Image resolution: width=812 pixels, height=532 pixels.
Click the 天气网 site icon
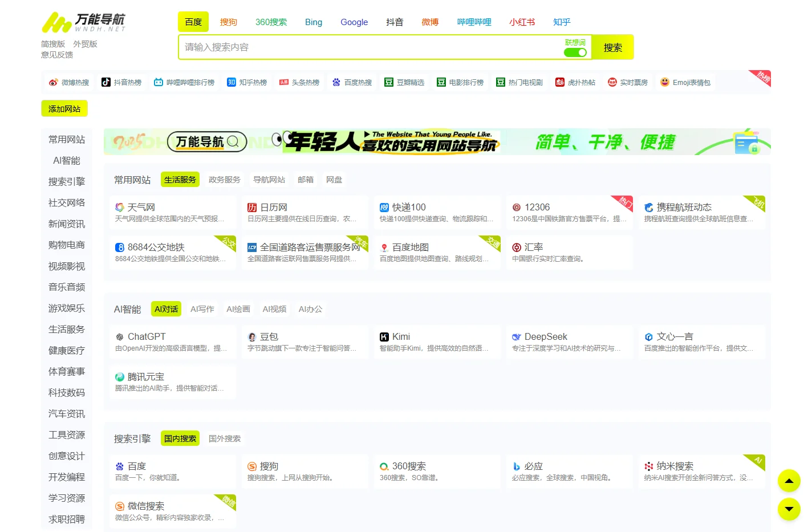pos(120,208)
